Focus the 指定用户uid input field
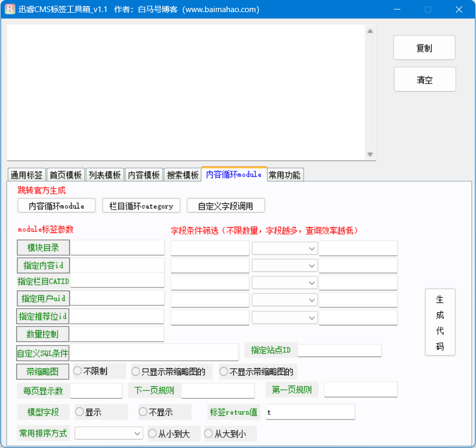476x448 pixels. click(117, 298)
